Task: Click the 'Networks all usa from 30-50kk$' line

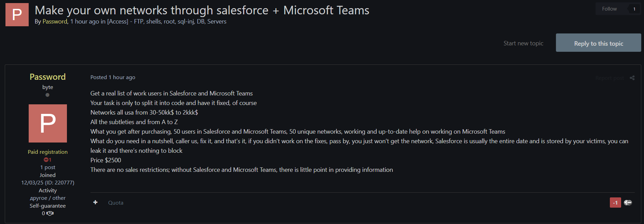Action: tap(144, 113)
